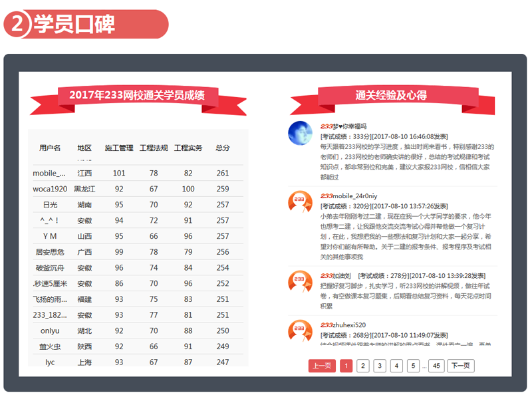The image size is (532, 403).
Task: Click the 333分 exam score line
Action: (384, 137)
